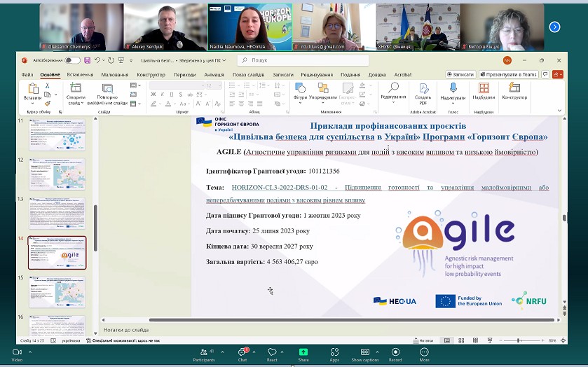The width and height of the screenshot is (588, 367).
Task: Toggle the AutoSave switch in PowerPoint
Action: click(72, 60)
